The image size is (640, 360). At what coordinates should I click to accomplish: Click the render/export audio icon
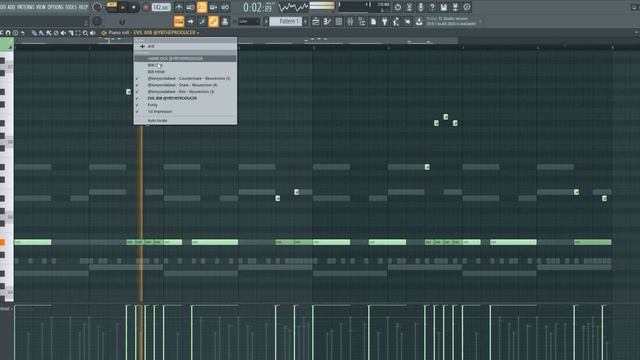[455, 7]
